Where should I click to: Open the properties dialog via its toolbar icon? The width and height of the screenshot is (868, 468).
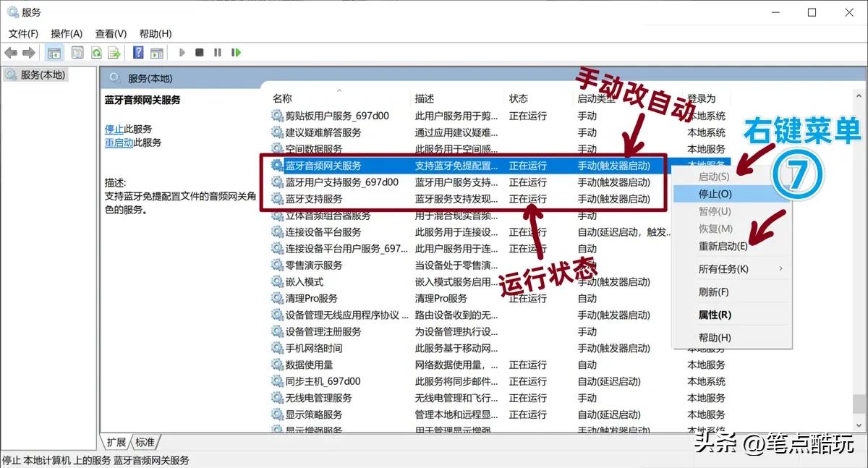coord(76,52)
